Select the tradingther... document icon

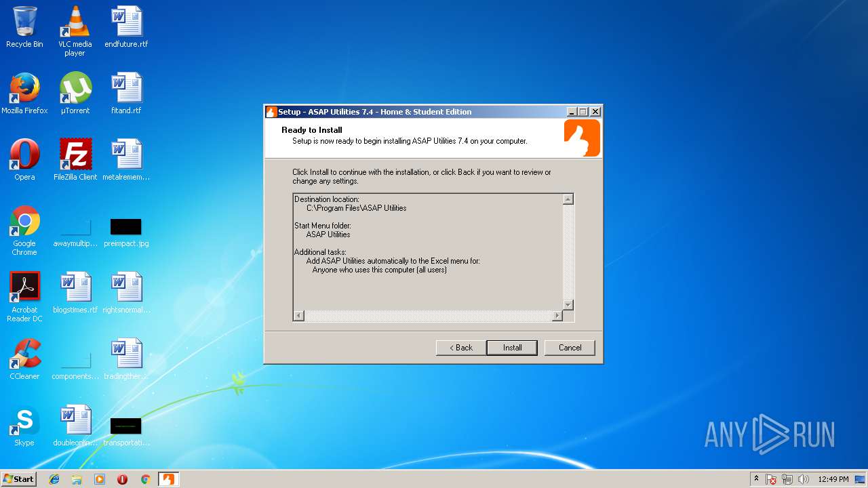[126, 359]
